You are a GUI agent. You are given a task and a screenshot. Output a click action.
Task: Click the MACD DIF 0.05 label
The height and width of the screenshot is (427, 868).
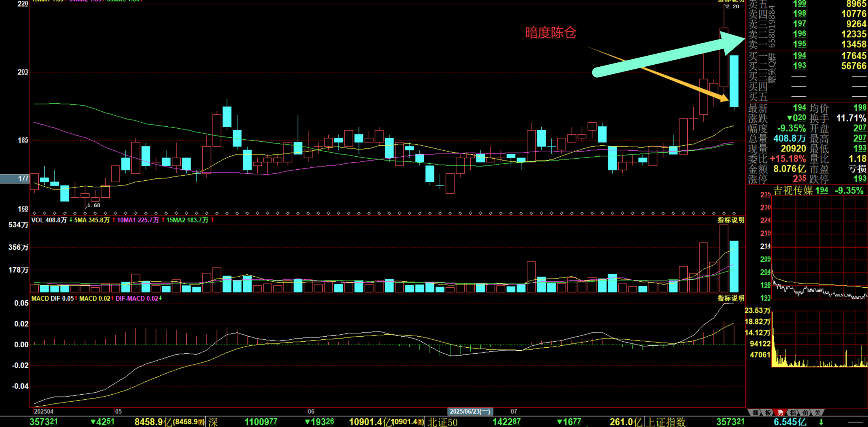52,298
